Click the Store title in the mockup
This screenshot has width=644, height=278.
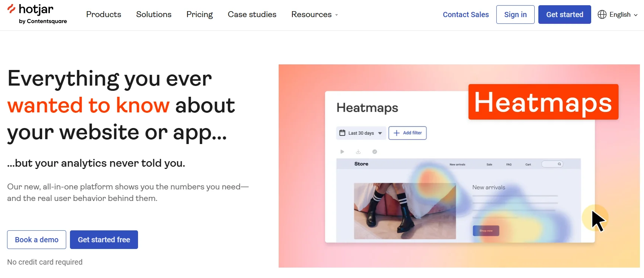[361, 164]
